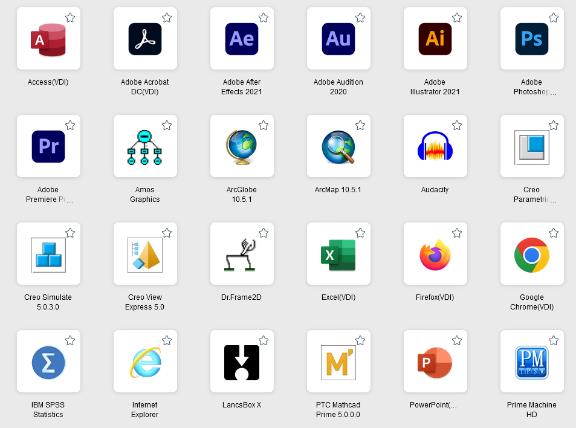Open the Amos Graphics diagram icon

(x=145, y=147)
